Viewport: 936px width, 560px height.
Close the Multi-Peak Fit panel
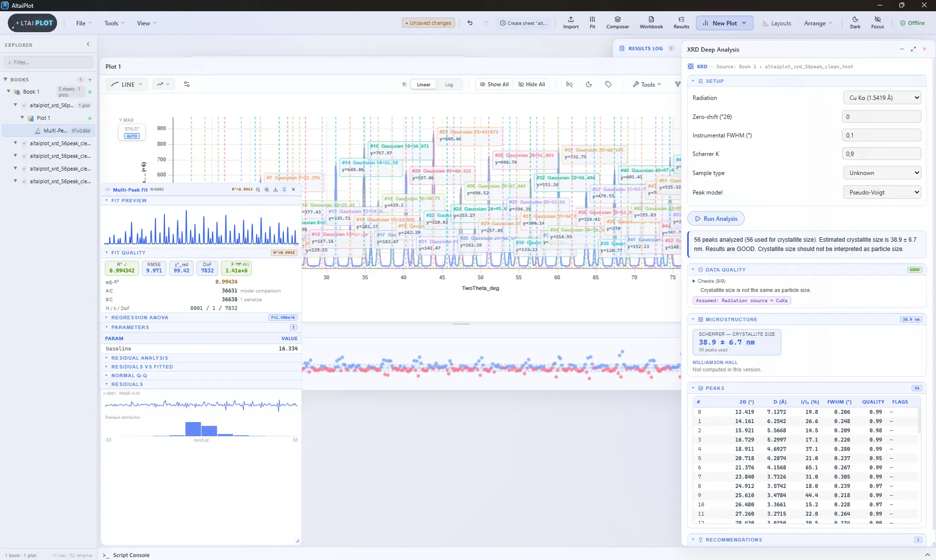coord(293,190)
